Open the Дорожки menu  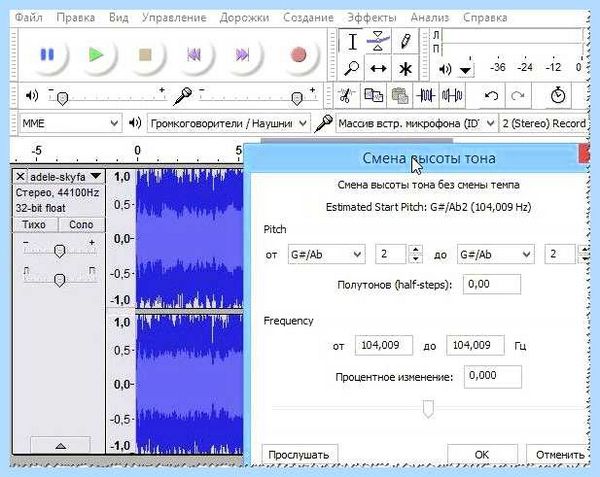click(244, 18)
